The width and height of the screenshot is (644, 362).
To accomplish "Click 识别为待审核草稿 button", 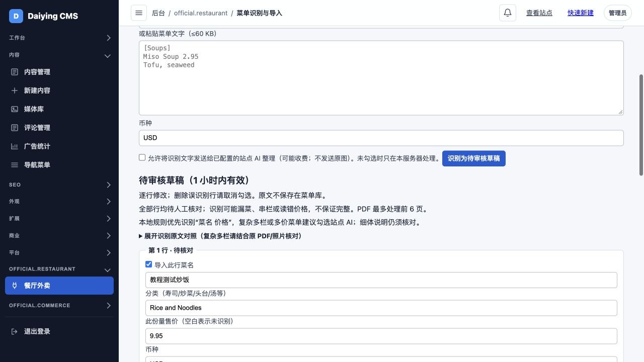I will point(474,158).
